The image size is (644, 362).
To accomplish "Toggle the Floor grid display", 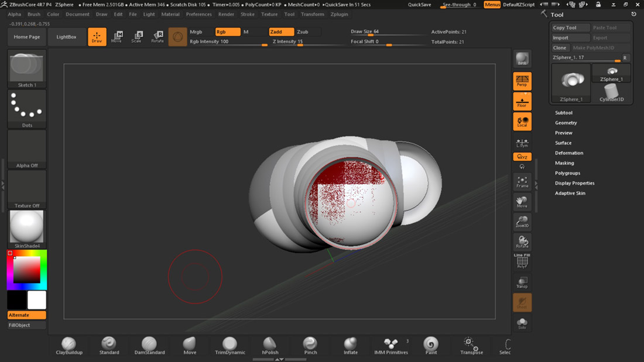I will click(522, 102).
